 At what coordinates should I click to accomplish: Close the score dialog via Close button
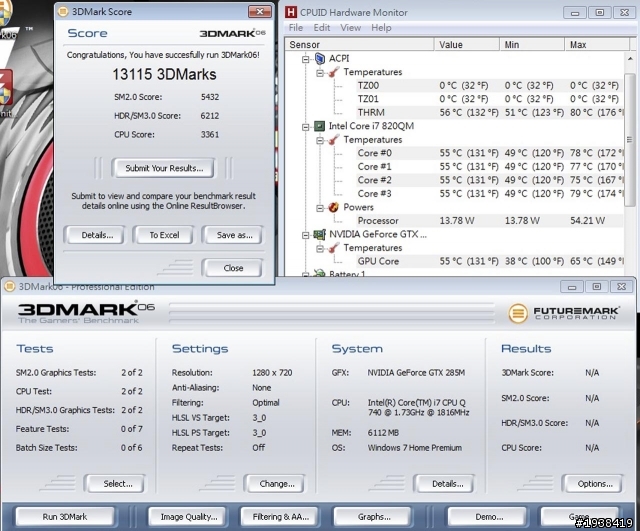(x=233, y=268)
